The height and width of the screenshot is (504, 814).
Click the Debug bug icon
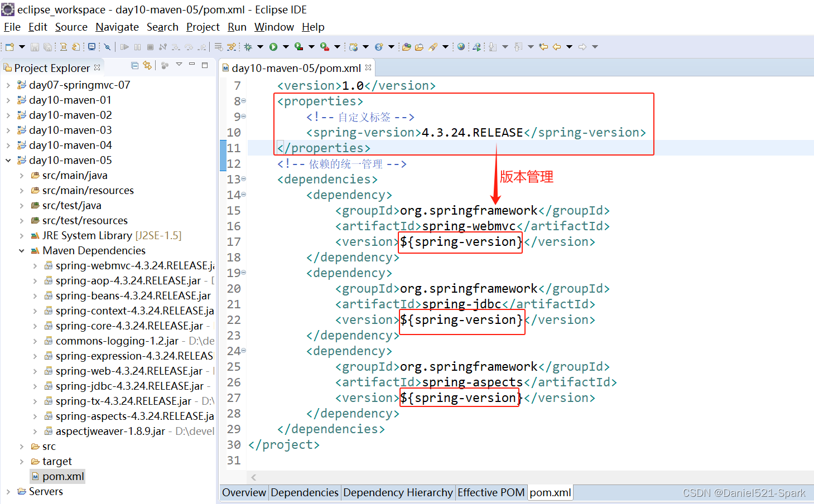(248, 47)
